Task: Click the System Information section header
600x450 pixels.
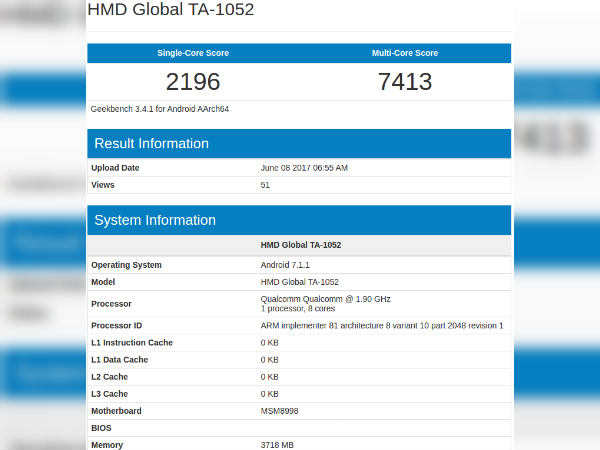Action: point(299,220)
